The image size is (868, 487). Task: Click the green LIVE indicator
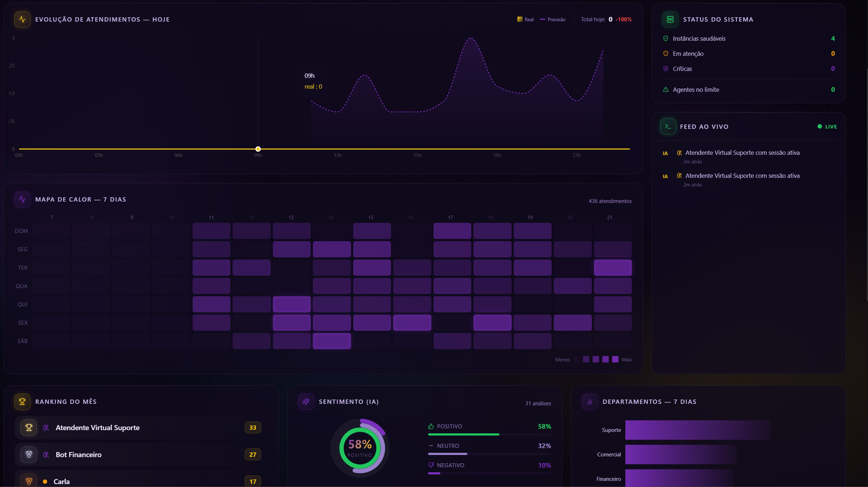(827, 127)
